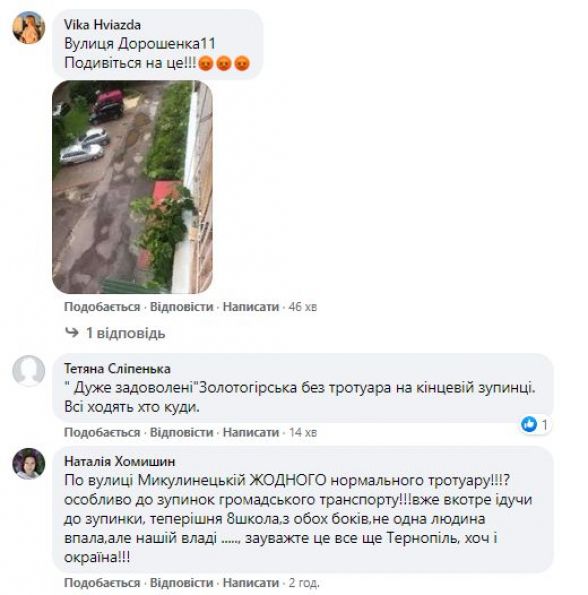588x595 pixels.
Task: Open the attached street photo
Action: [x=132, y=187]
